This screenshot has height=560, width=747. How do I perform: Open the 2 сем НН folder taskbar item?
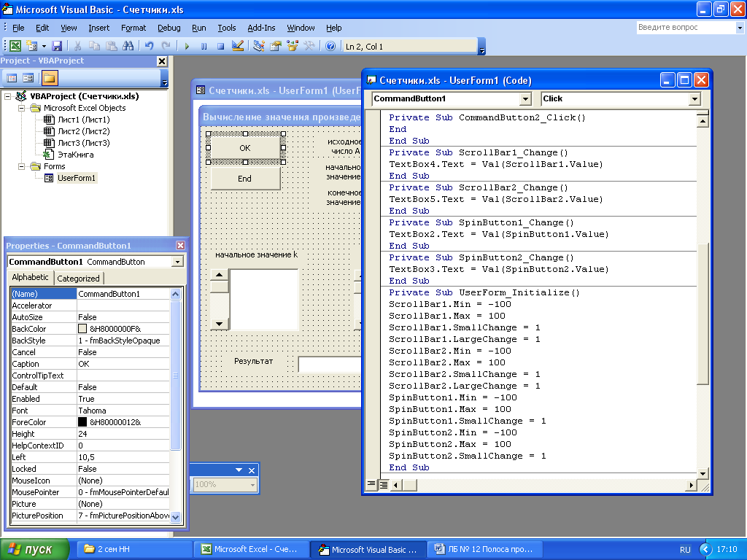(136, 549)
